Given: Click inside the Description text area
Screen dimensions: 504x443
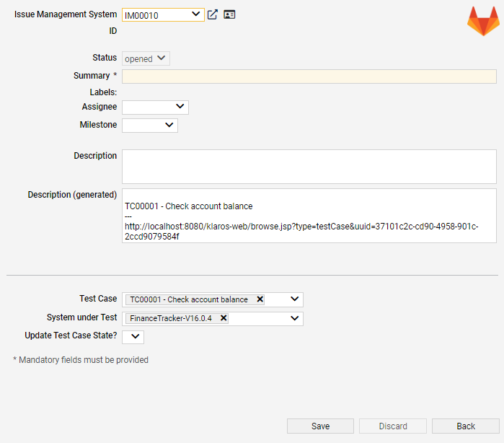Looking at the screenshot, I should click(x=309, y=167).
